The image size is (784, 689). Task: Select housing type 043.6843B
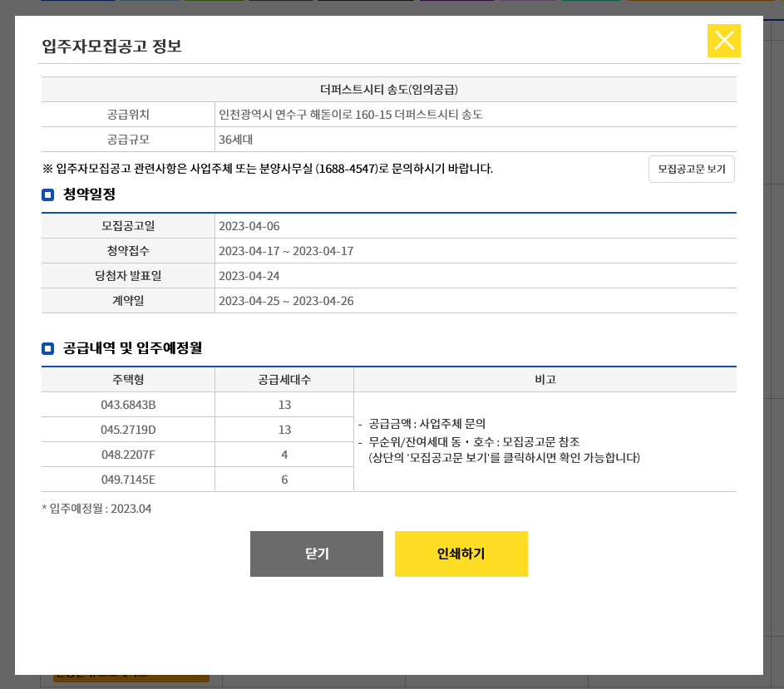click(x=128, y=405)
